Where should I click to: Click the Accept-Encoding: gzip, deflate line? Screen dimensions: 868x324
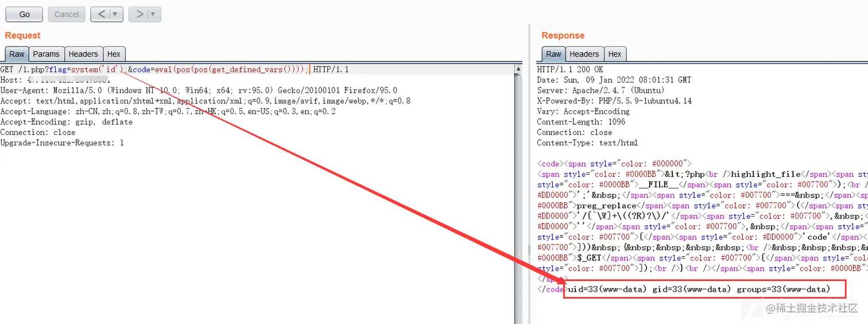[67, 122]
